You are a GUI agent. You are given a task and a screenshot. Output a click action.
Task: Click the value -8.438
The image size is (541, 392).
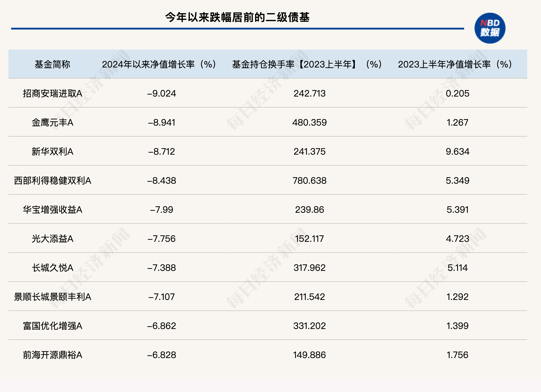tap(161, 181)
